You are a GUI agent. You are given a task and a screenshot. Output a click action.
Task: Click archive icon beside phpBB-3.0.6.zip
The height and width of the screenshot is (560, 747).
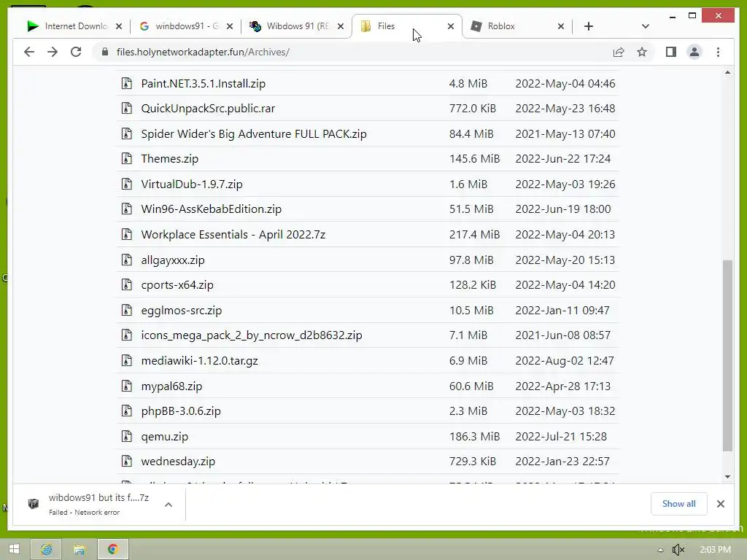[126, 411]
